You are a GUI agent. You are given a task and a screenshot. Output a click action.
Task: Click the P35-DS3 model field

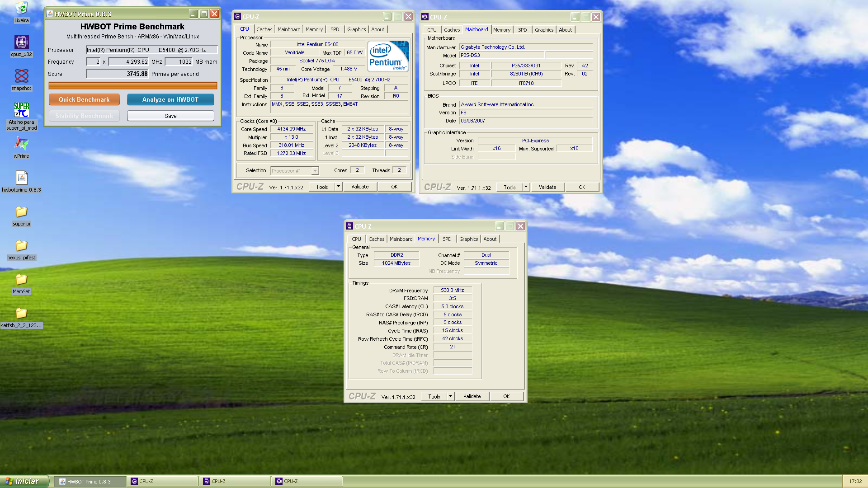point(501,55)
